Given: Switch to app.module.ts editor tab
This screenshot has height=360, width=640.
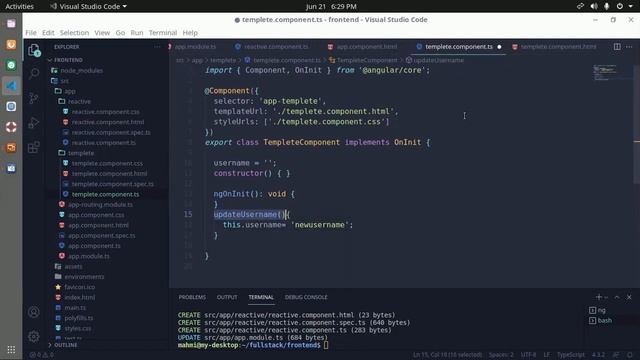Looking at the screenshot, I should pos(196,47).
